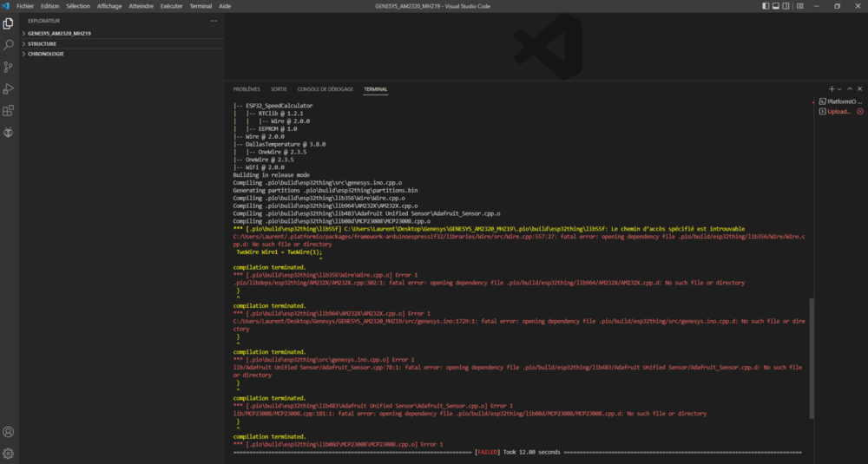The height and width of the screenshot is (464, 868).
Task: Click 'ESP32_SpeedCalculator' dependency line
Action: click(x=279, y=106)
